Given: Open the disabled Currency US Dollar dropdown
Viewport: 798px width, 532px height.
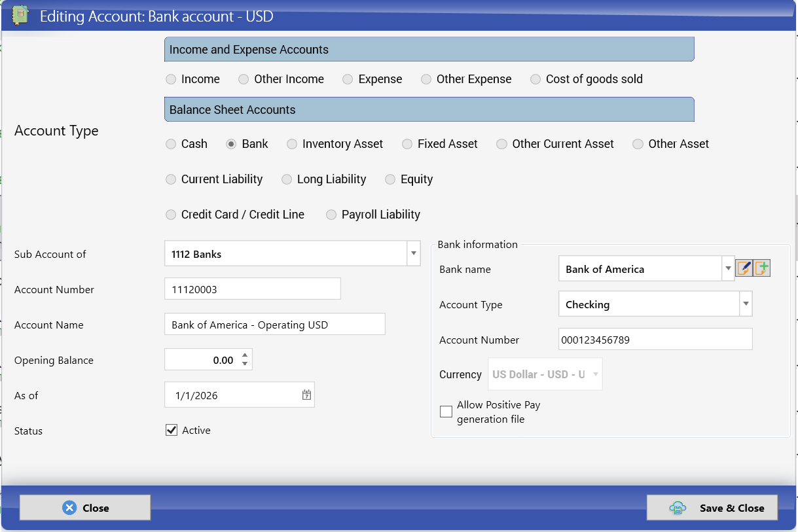Looking at the screenshot, I should click(595, 374).
